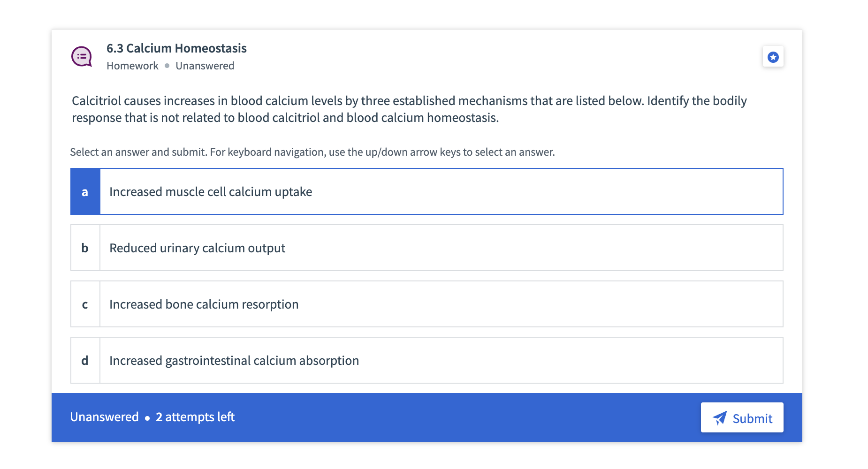Click the '2 attempts left' text
Image resolution: width=868 pixels, height=469 pixels.
pos(195,417)
